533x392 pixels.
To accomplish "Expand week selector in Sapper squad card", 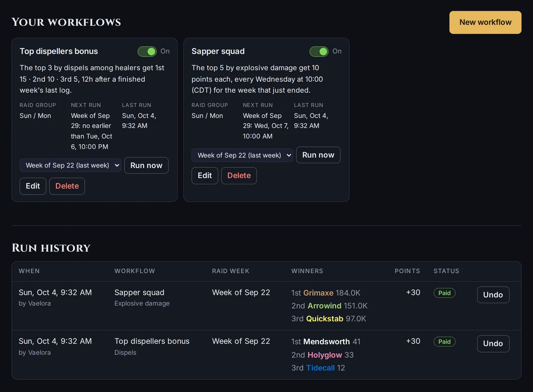I will click(242, 155).
